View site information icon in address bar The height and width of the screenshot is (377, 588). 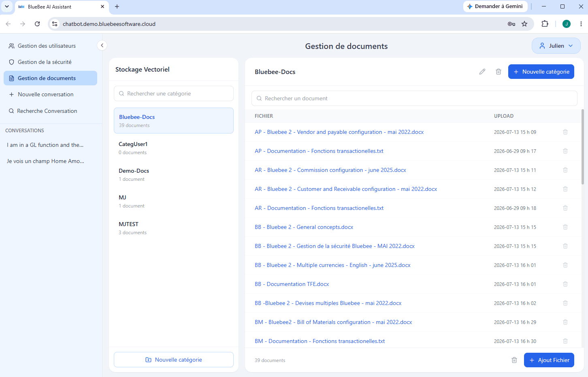[x=55, y=24]
